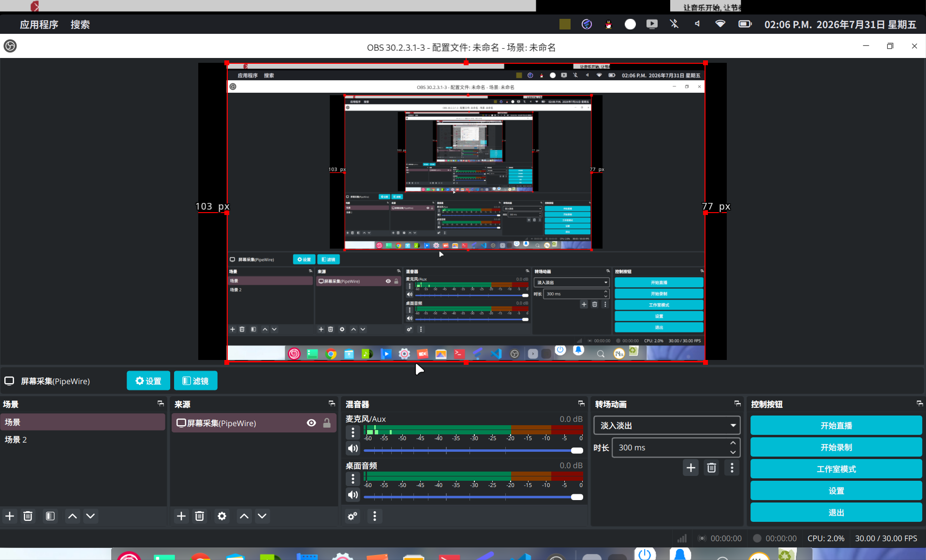Increase the 300 ms duration stepper
Image resolution: width=926 pixels, height=560 pixels.
pos(733,443)
